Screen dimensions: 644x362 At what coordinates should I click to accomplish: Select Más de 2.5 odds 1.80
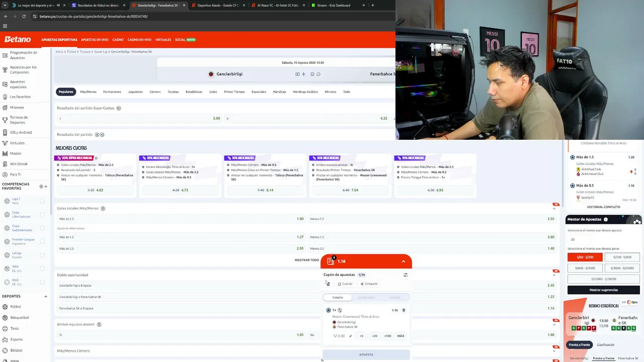(181, 219)
